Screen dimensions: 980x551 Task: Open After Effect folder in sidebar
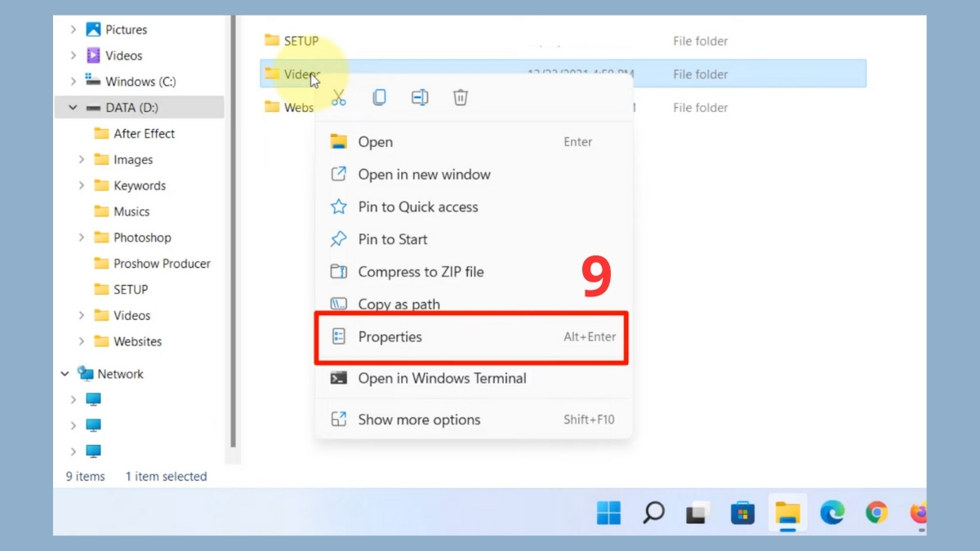144,134
